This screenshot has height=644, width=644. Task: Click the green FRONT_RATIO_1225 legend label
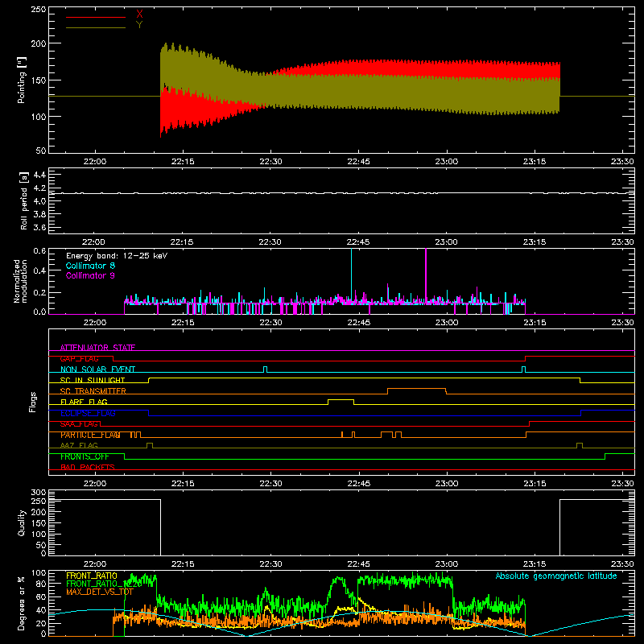[x=104, y=584]
